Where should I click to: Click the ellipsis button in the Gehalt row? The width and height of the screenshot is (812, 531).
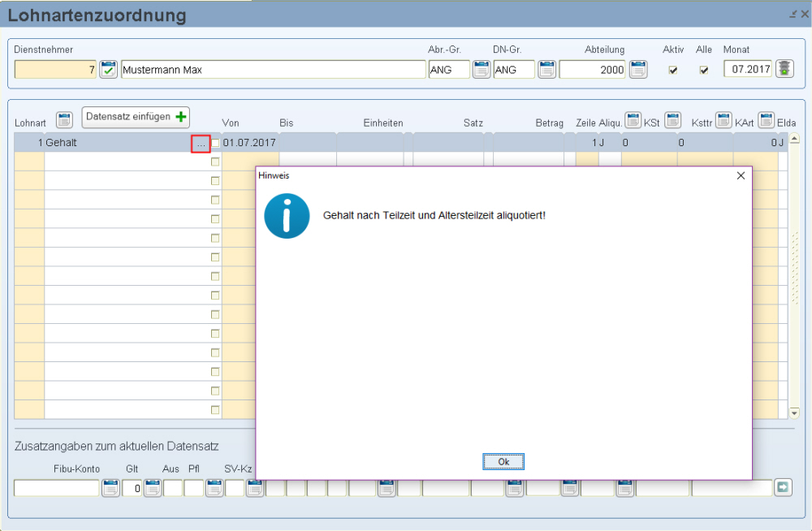point(201,144)
